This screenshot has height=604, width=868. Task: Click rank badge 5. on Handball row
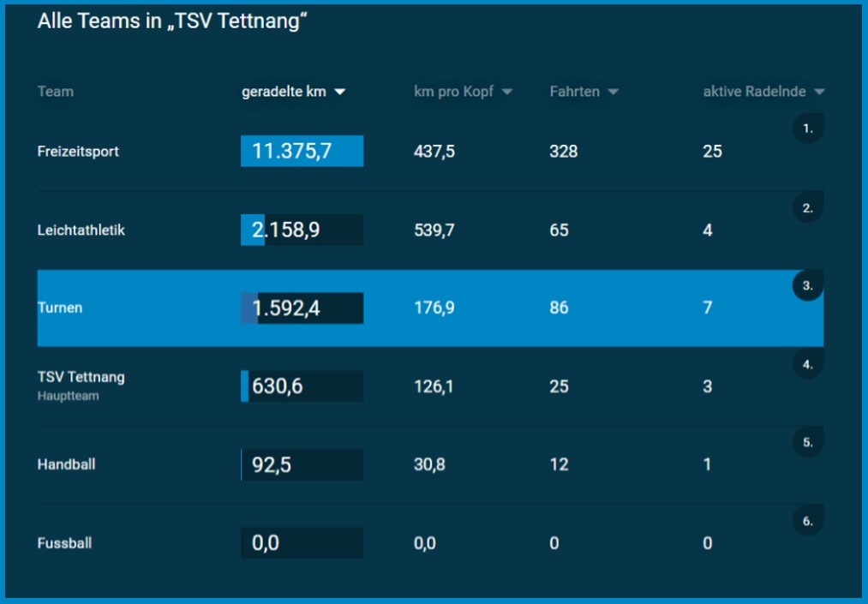(808, 442)
